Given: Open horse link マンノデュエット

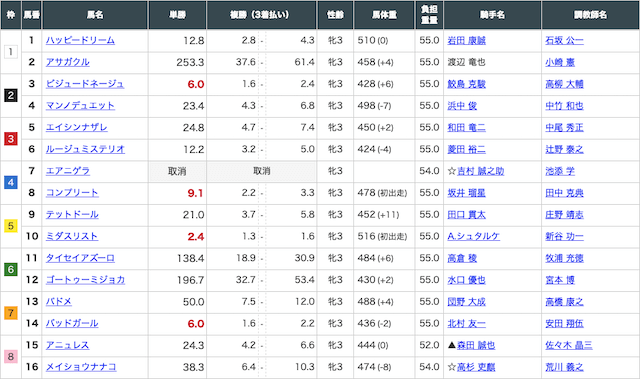Looking at the screenshot, I should click(80, 106).
